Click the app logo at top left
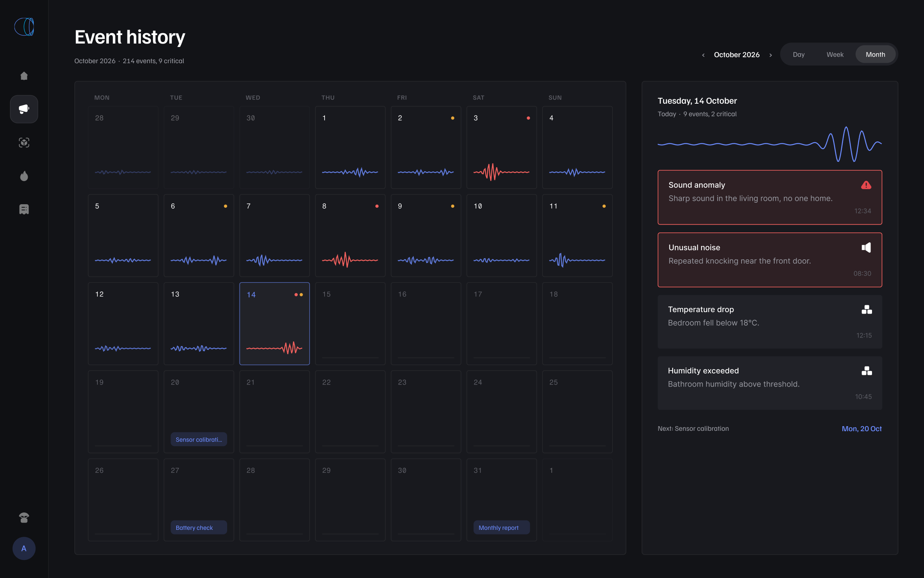The image size is (924, 578). point(24,27)
